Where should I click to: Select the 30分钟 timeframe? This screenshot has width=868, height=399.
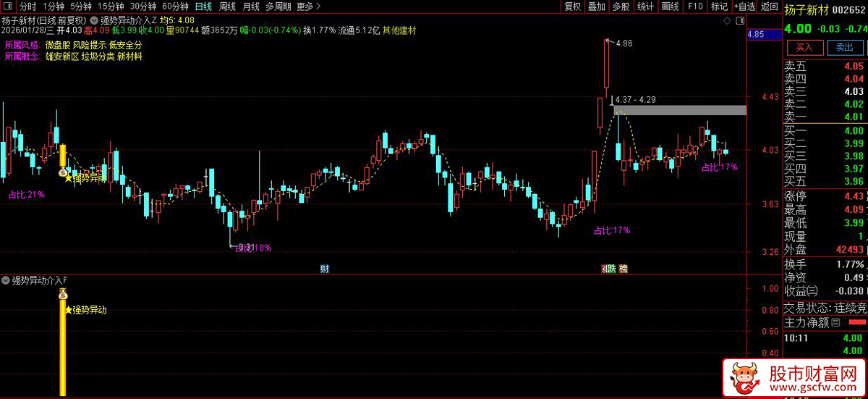tap(143, 7)
